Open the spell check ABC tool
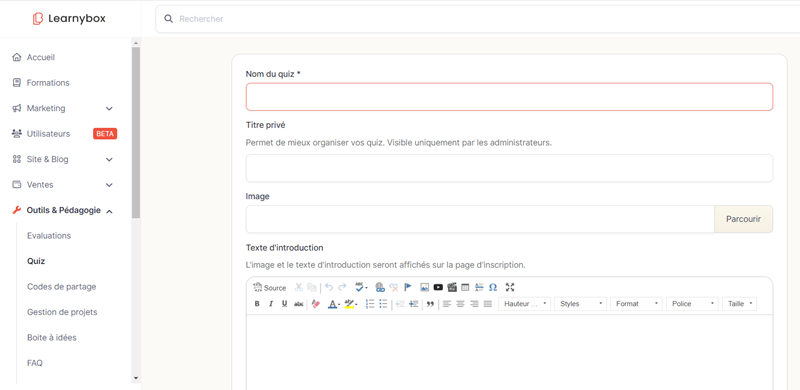Viewport: 800px width, 390px height. 361,287
